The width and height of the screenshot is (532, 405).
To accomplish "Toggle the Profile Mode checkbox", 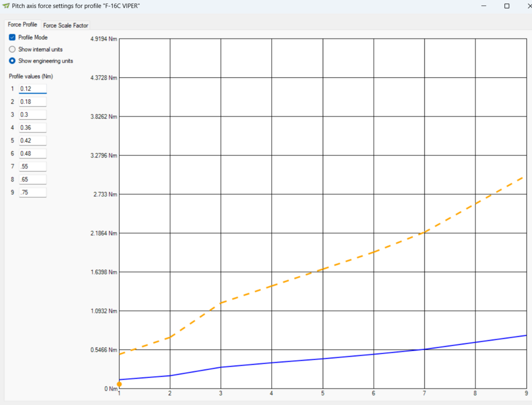I will [x=12, y=37].
